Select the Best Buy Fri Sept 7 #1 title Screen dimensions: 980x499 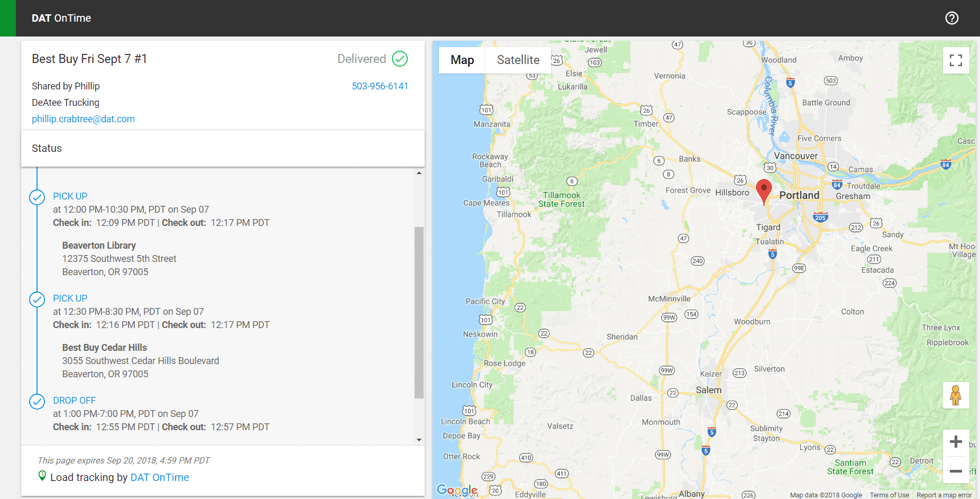point(89,59)
